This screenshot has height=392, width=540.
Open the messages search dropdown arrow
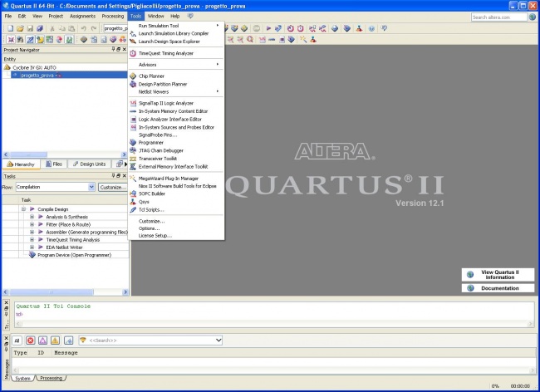pos(218,341)
